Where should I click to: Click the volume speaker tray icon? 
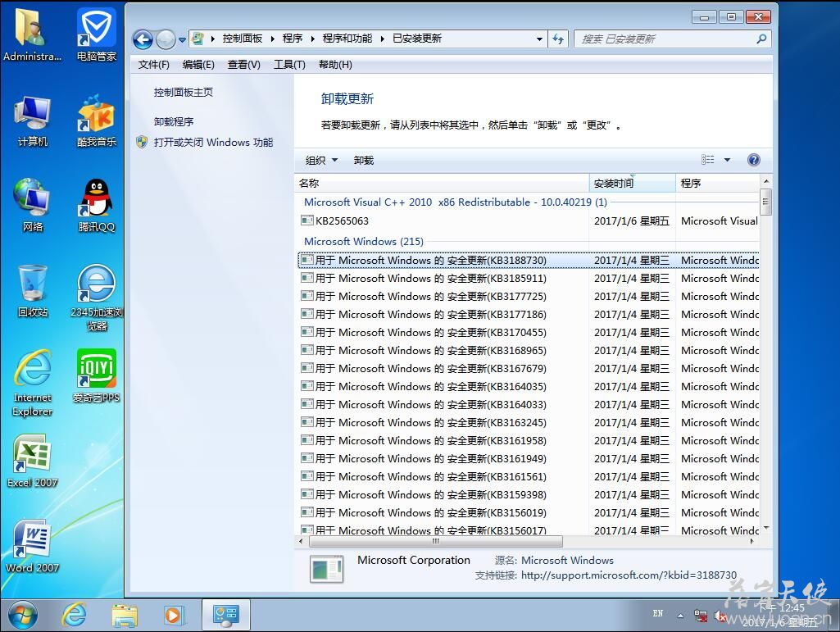tap(720, 616)
